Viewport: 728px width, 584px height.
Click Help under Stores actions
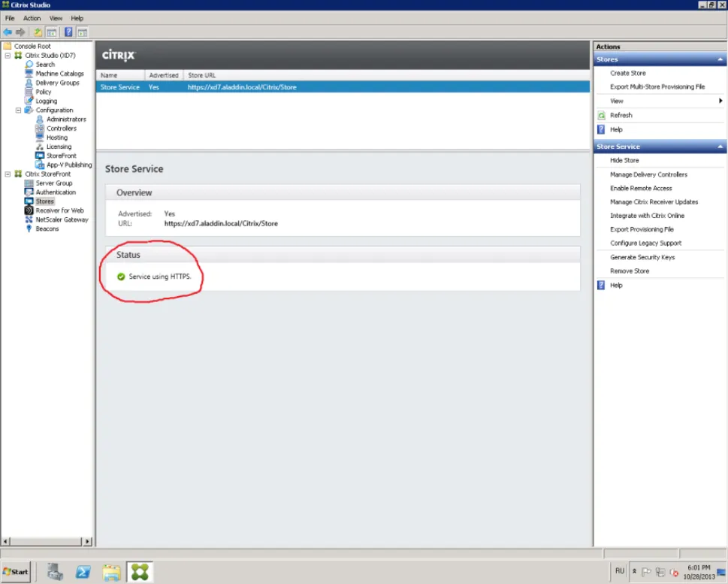616,129
